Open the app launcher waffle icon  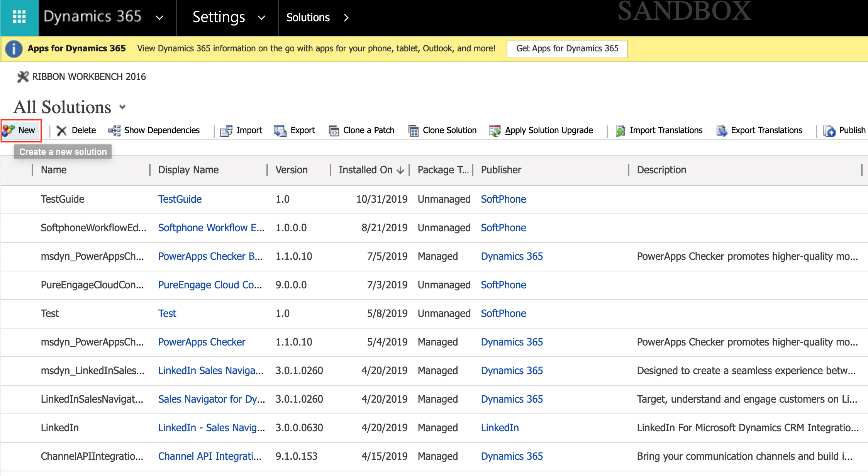[x=19, y=17]
